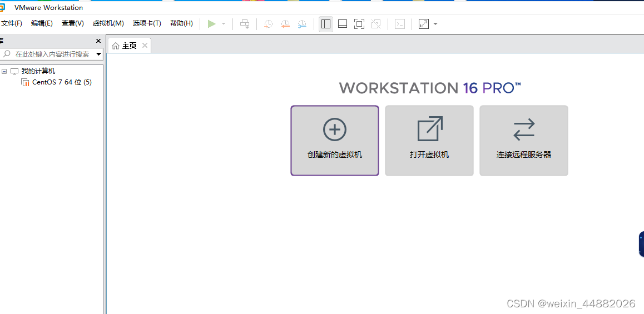
Task: Close the library panel with X
Action: (x=98, y=41)
